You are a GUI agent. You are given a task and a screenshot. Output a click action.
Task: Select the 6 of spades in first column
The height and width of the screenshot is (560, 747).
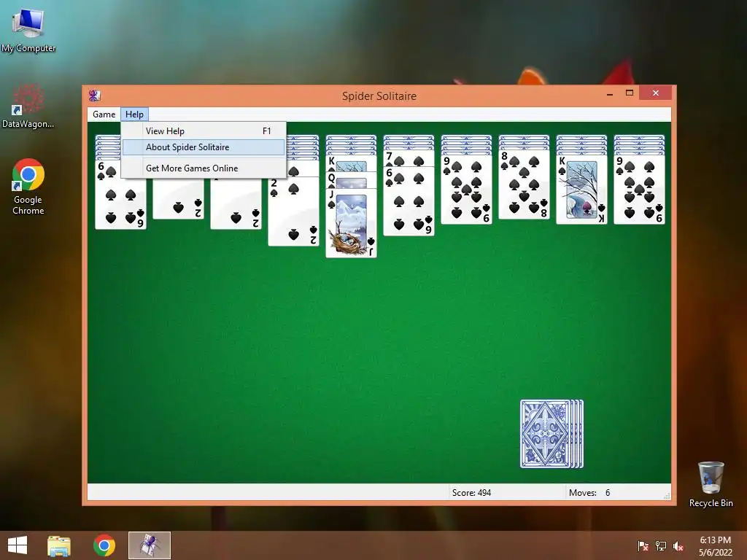(x=120, y=195)
